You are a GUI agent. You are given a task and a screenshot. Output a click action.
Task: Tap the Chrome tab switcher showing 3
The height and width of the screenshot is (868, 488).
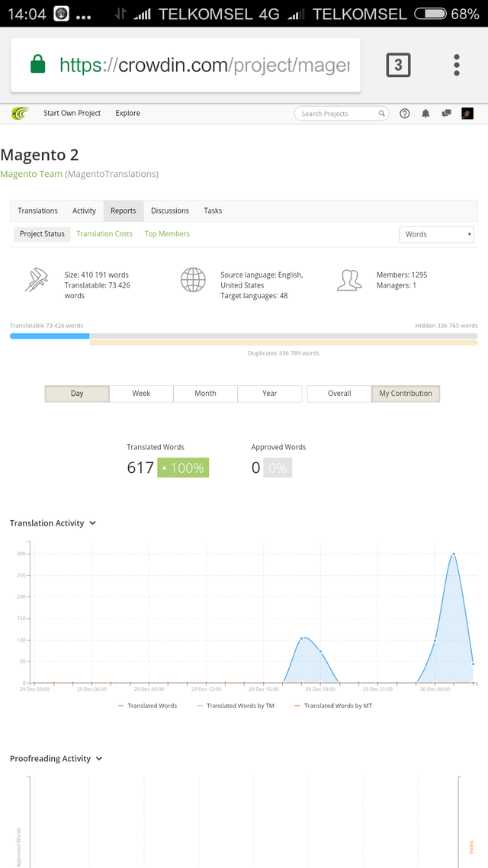pyautogui.click(x=398, y=66)
